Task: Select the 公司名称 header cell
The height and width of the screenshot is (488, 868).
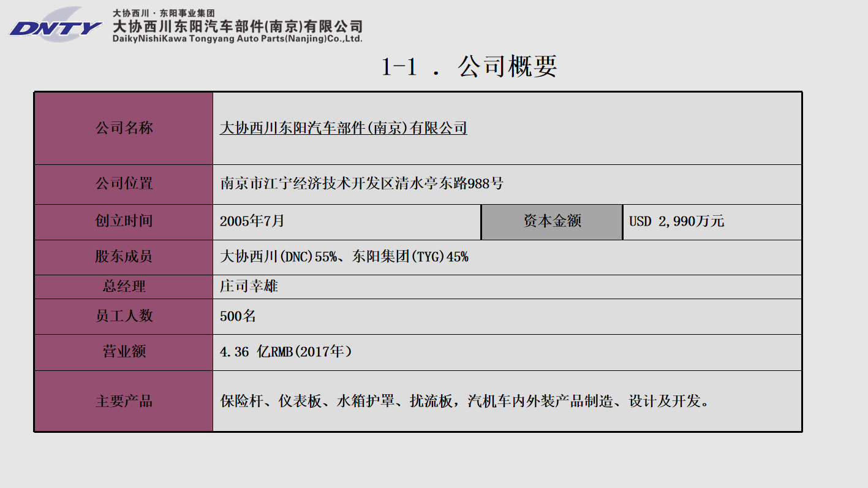Action: coord(124,129)
